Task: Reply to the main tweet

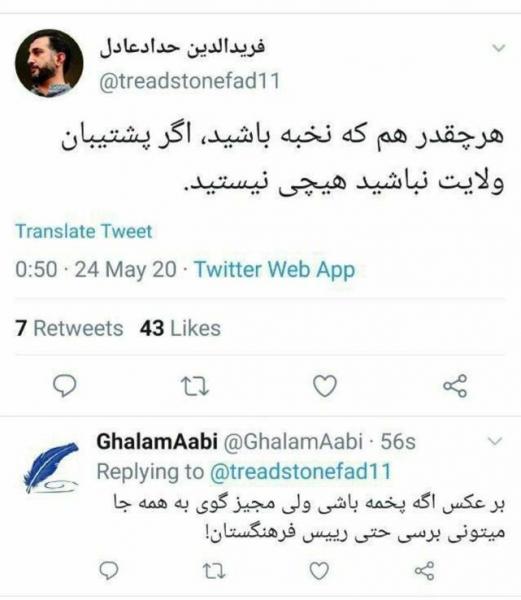Action: pos(65,386)
